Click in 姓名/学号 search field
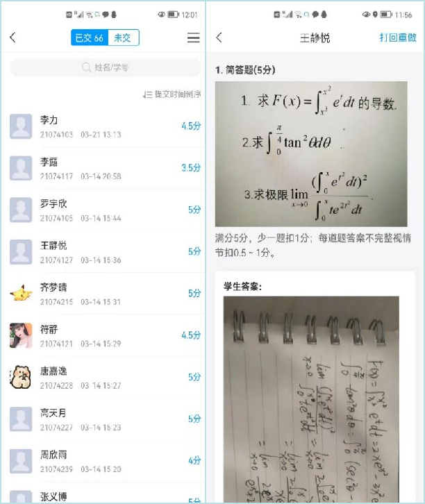Screen dimensions: 425x504 click(105, 67)
